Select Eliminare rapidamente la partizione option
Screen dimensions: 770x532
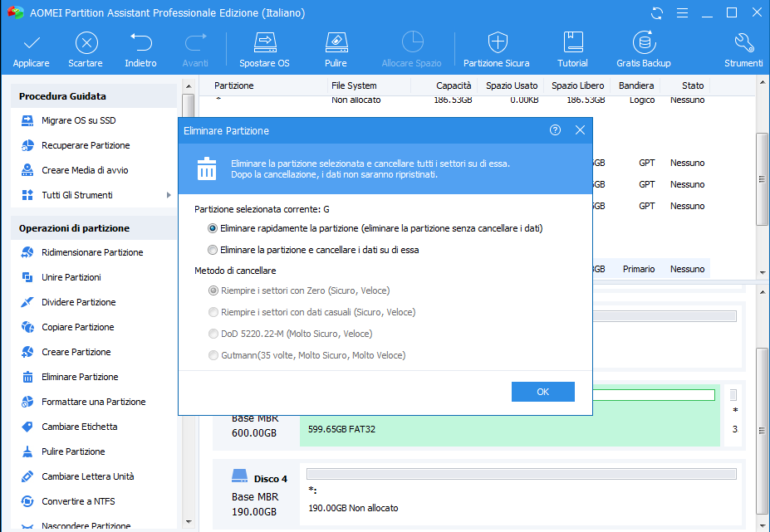point(213,228)
